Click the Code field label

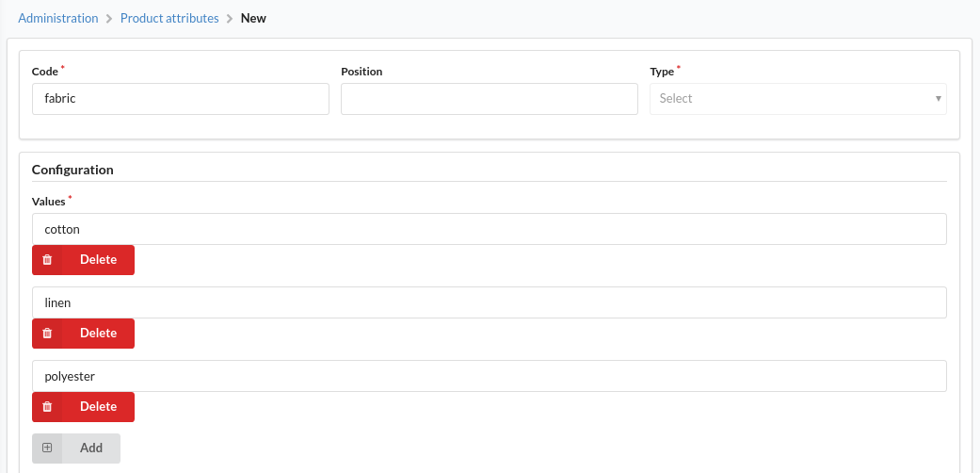point(45,72)
